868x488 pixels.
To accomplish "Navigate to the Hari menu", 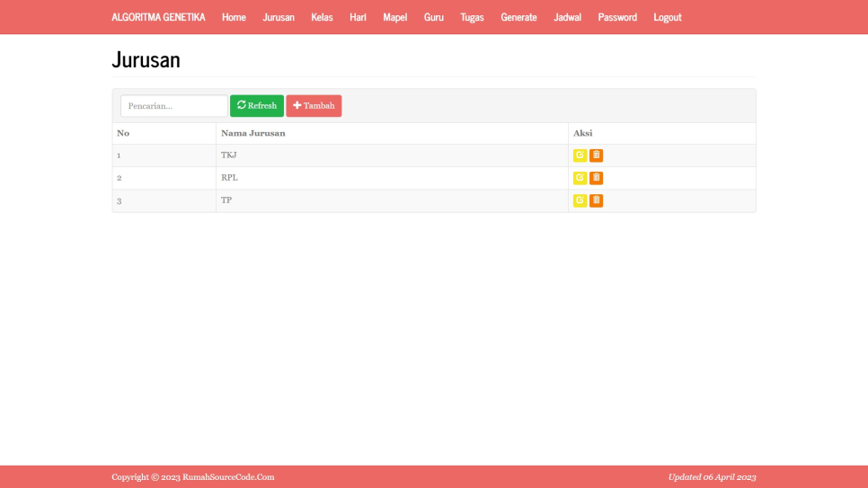I will (358, 17).
